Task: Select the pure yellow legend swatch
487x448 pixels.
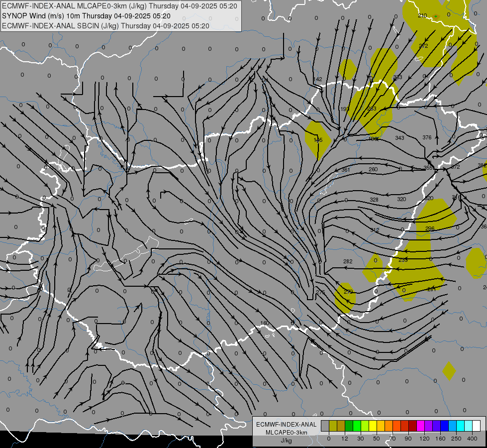Action: click(x=373, y=426)
